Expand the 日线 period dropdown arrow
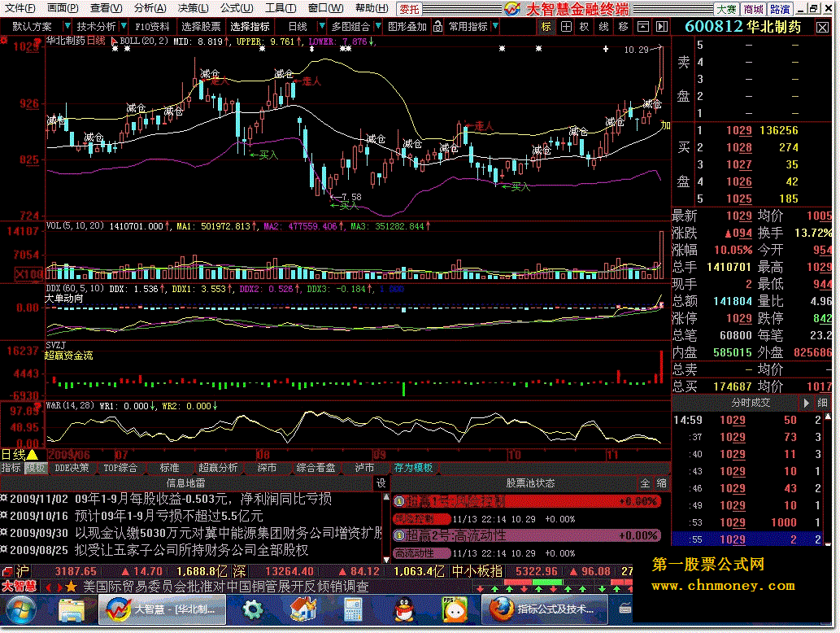The height and width of the screenshot is (633, 840). 322,26
